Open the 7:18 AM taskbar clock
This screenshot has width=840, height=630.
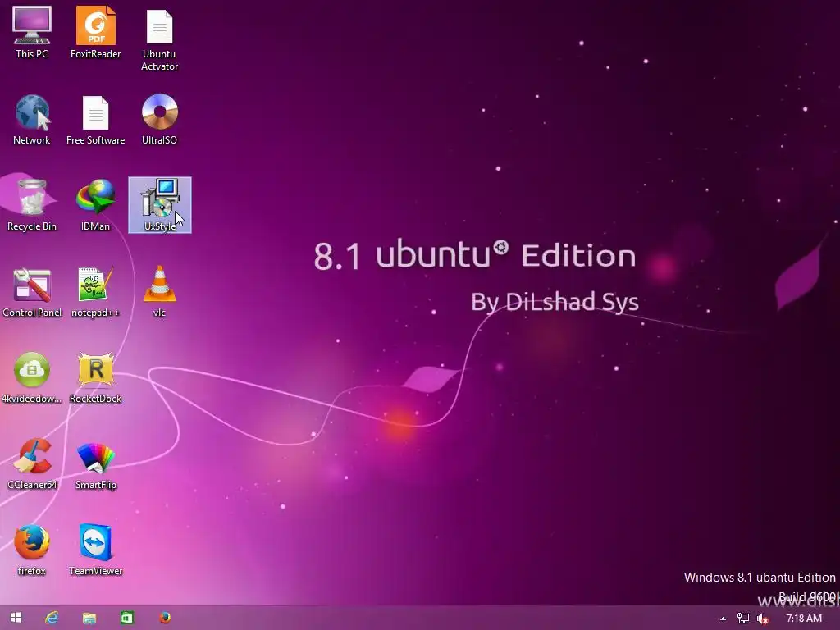[x=804, y=619]
